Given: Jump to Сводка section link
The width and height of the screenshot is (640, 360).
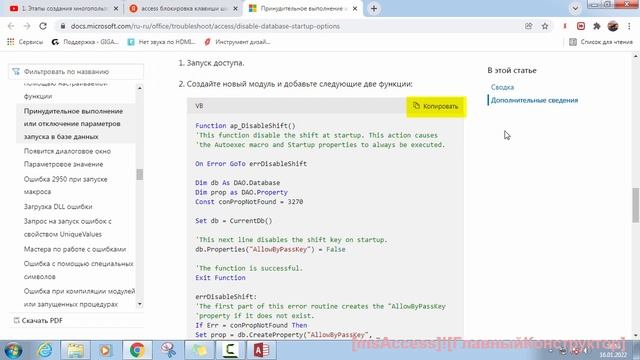Looking at the screenshot, I should click(502, 87).
